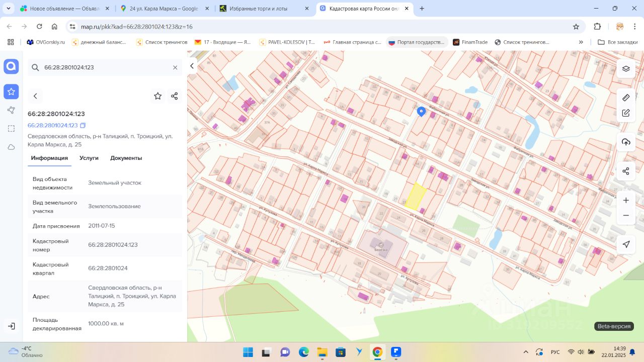This screenshot has width=644, height=362.
Task: Share the parcel card via share icon
Action: [x=175, y=96]
